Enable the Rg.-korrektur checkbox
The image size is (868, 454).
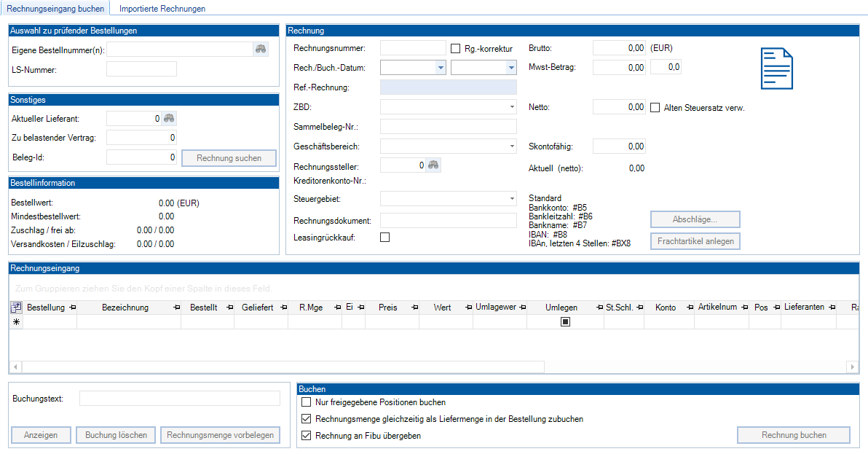tap(456, 49)
